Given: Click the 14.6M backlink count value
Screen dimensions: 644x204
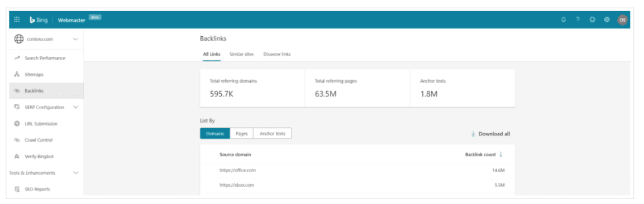Looking at the screenshot, I should (x=498, y=171).
